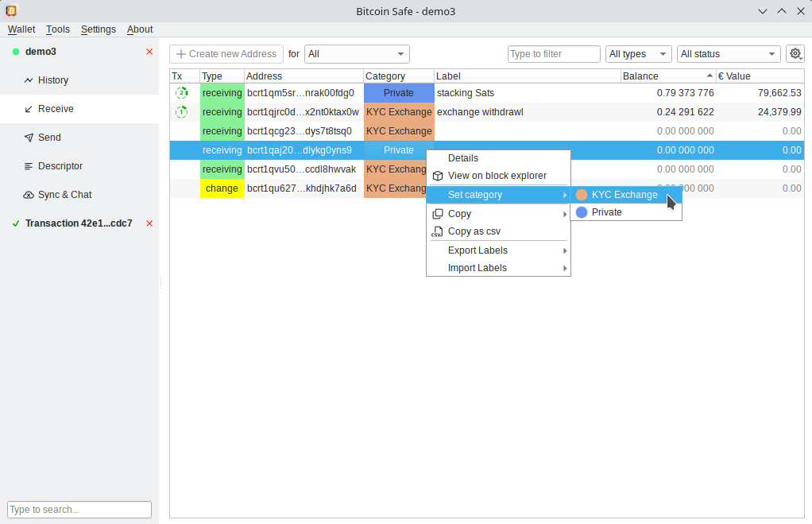
Task: Click the block explorer cube icon
Action: (x=438, y=176)
